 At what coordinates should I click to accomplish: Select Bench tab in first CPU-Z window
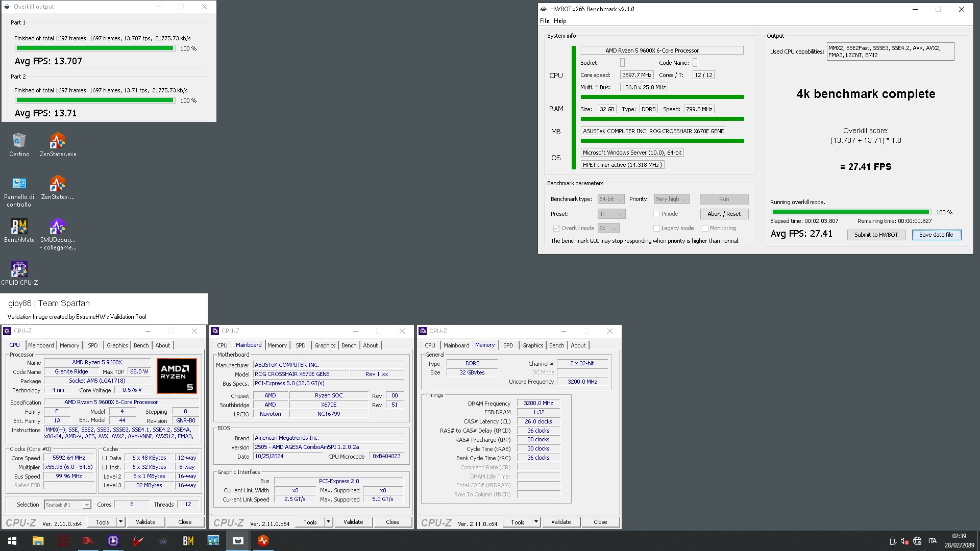(x=141, y=345)
